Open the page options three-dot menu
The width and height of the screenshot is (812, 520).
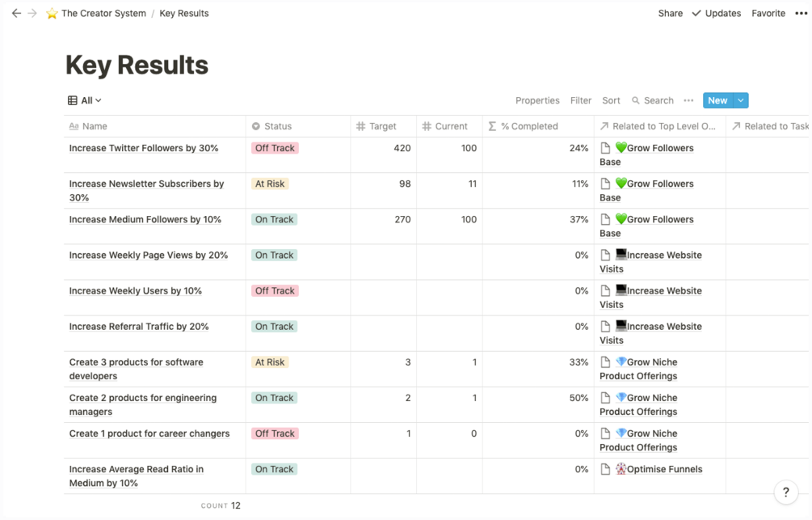point(801,14)
